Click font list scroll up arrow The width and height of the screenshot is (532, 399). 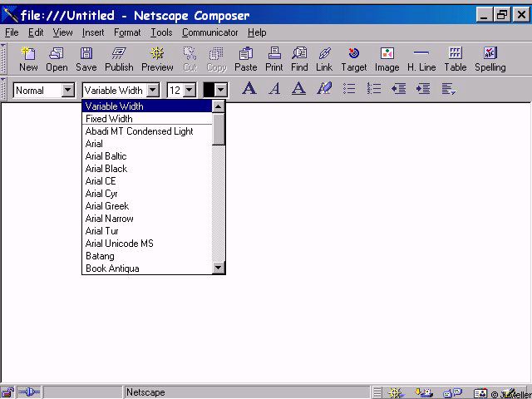click(x=218, y=106)
